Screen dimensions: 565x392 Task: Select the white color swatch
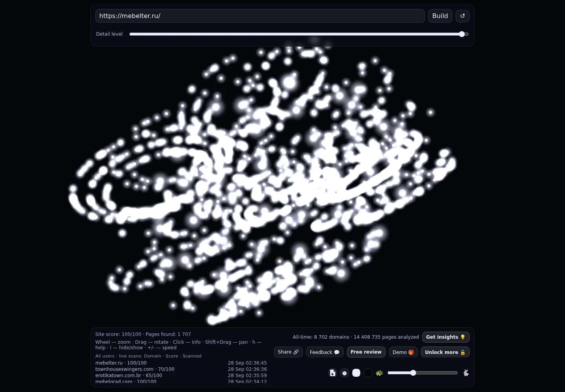[x=356, y=373]
